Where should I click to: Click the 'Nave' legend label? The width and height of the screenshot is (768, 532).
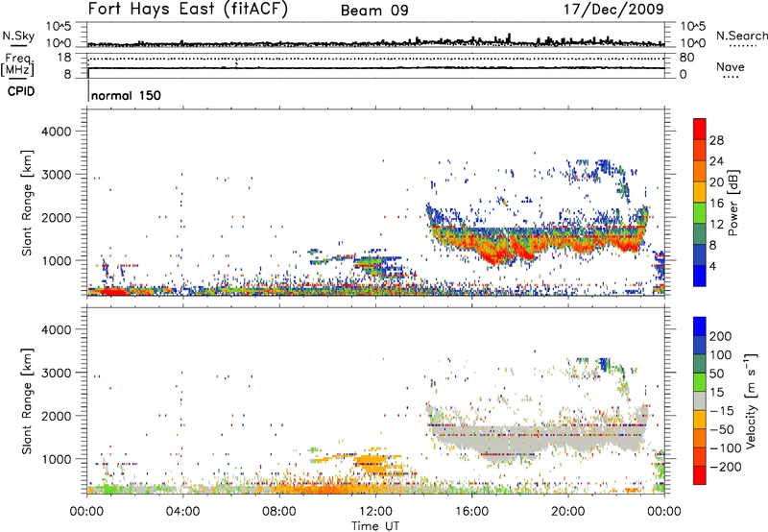(730, 67)
